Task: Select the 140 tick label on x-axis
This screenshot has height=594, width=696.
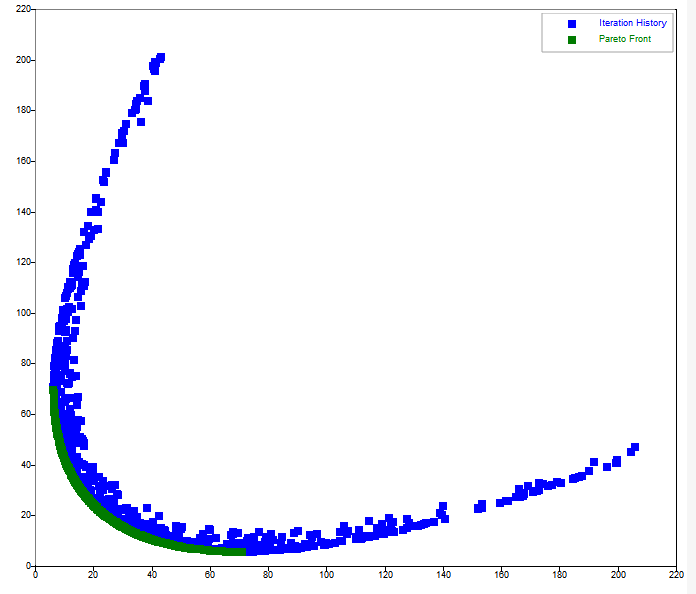Action: 443,576
